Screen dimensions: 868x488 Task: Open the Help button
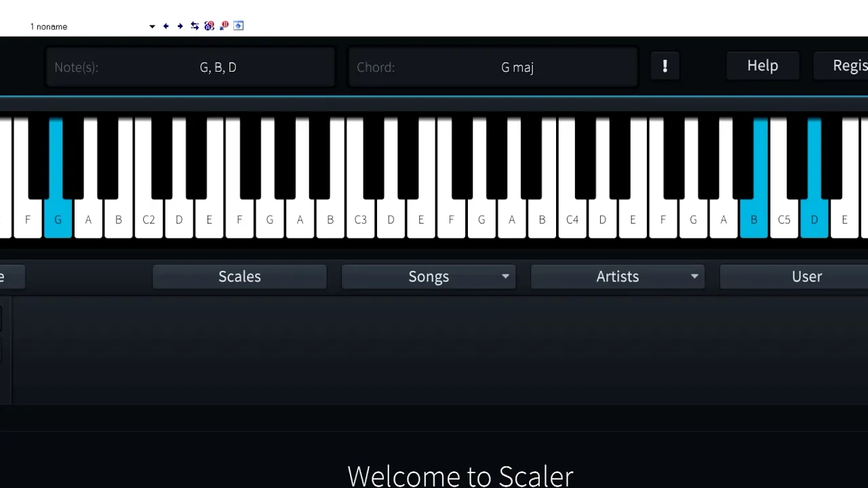click(x=763, y=66)
